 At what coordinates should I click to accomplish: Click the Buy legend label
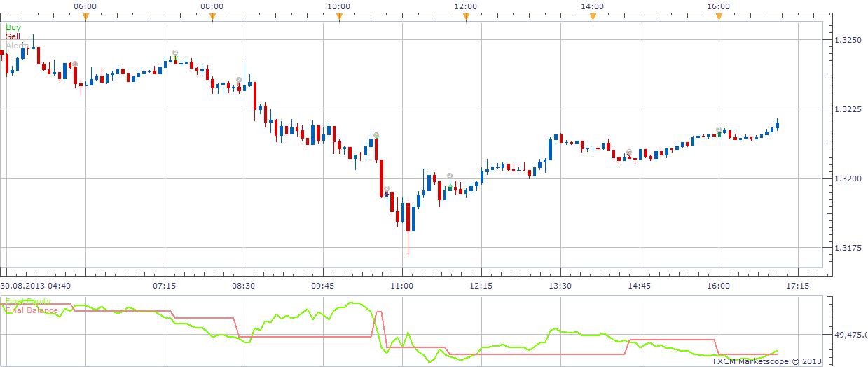(13, 27)
